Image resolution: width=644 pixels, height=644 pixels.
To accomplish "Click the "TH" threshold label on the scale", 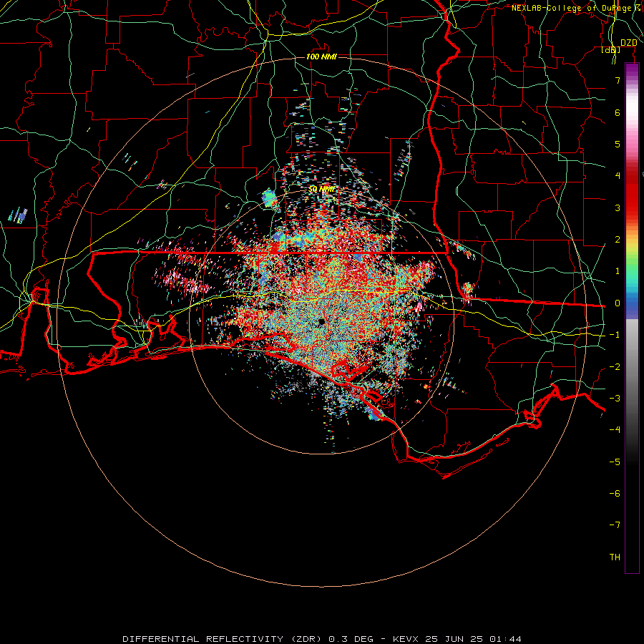I will tap(615, 557).
